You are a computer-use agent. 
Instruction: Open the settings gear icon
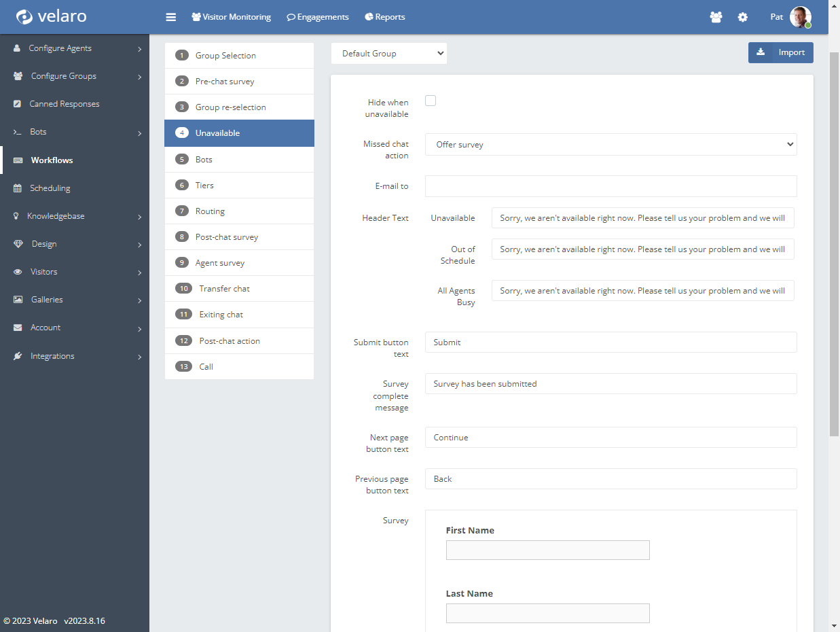click(x=742, y=17)
